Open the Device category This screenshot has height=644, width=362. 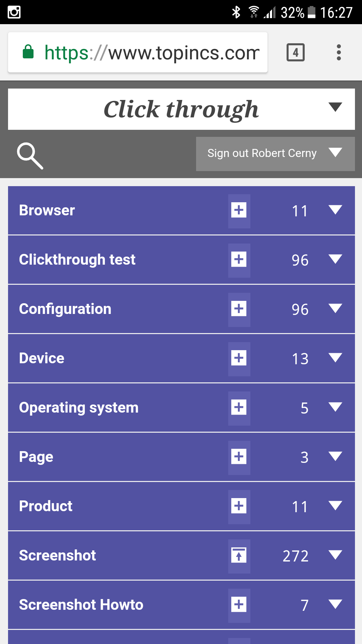pyautogui.click(x=42, y=359)
